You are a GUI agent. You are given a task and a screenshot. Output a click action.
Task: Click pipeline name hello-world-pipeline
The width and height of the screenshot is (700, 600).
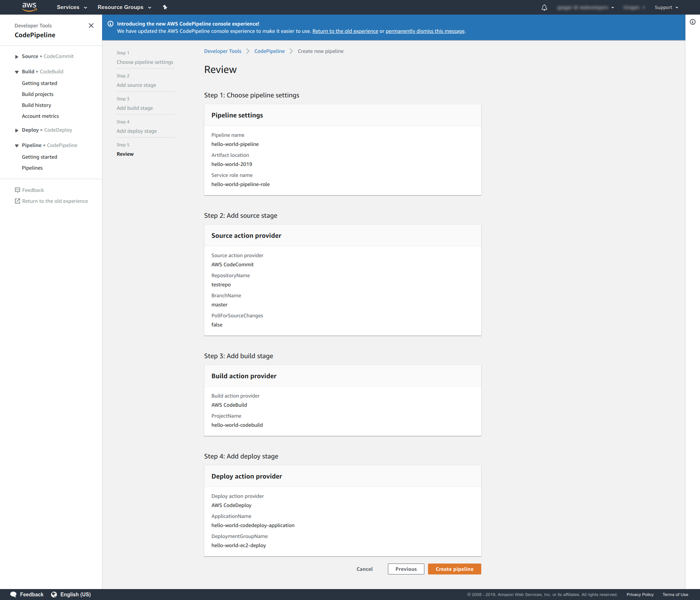pyautogui.click(x=235, y=144)
